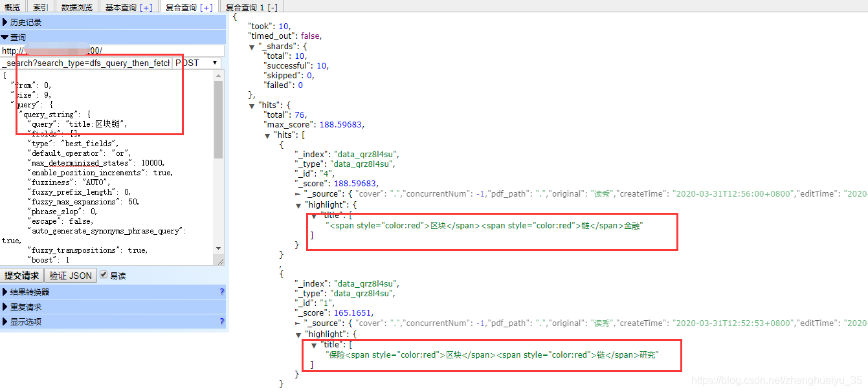Open the 复合查询 1 tab
Screen dimensions: 868x392
(x=245, y=7)
